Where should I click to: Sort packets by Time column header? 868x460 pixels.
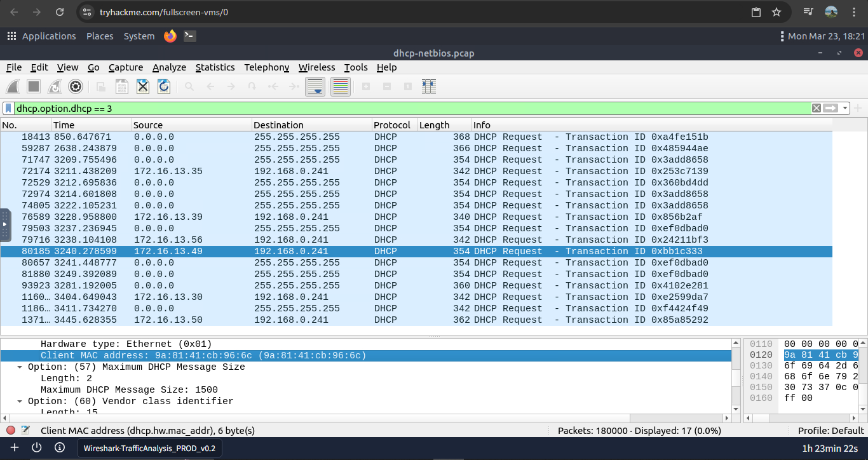coord(92,125)
